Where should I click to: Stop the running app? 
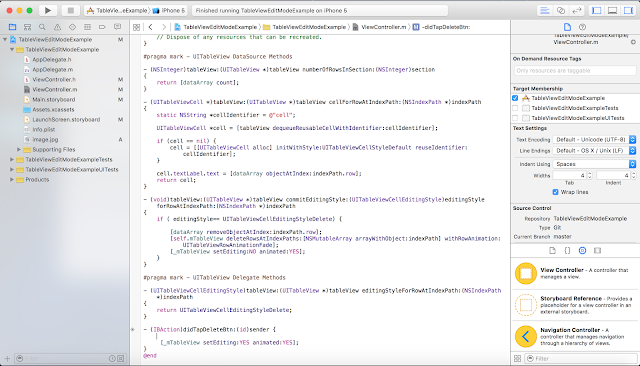(x=70, y=10)
